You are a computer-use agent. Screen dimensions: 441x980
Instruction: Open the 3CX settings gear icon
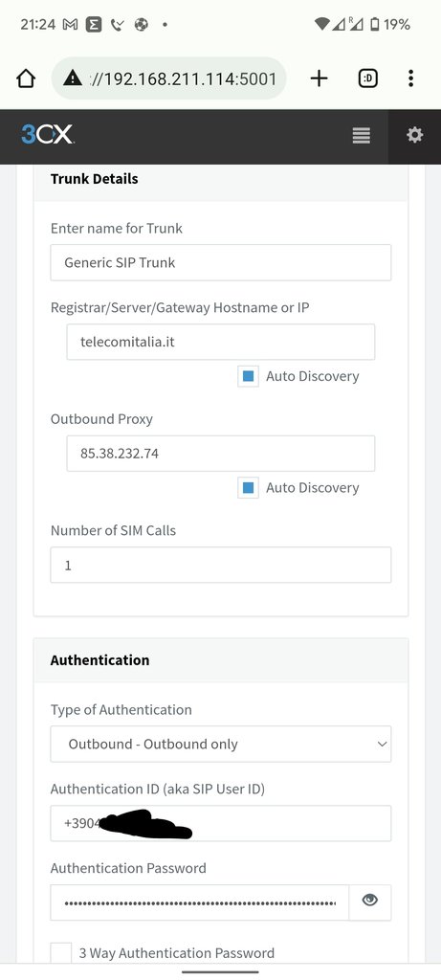tap(415, 135)
